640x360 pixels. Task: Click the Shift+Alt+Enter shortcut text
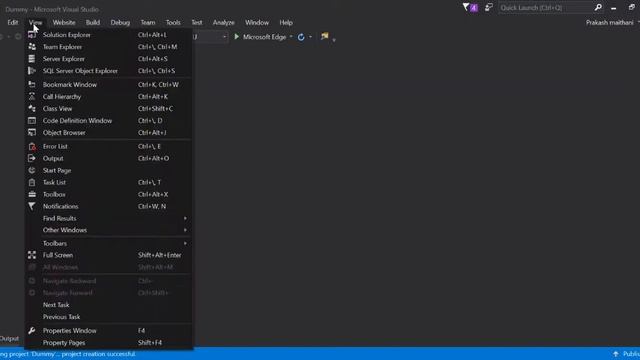[x=160, y=255]
